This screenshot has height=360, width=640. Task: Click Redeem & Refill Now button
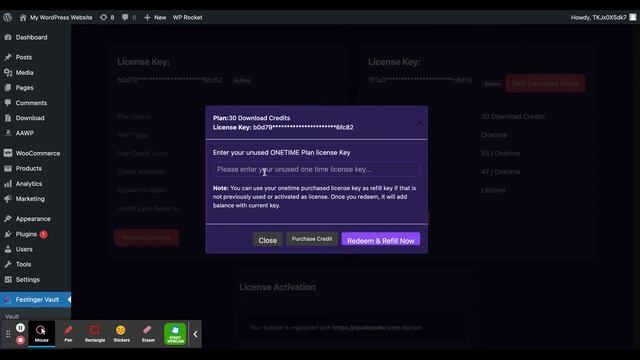click(x=381, y=240)
